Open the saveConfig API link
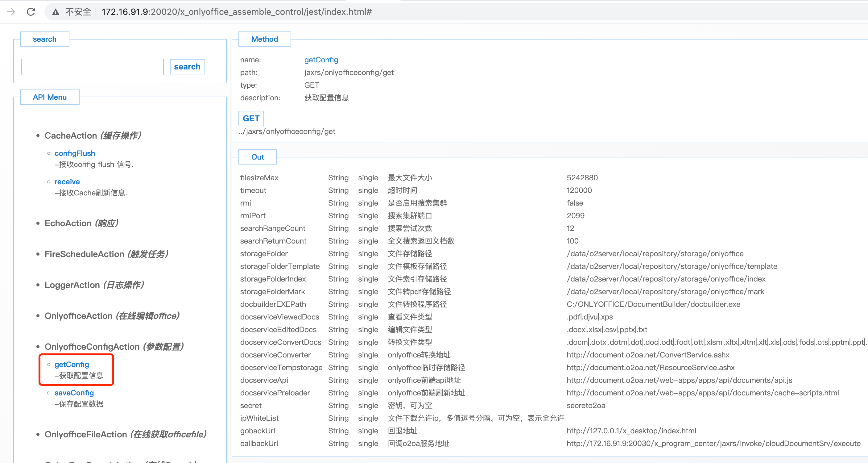This screenshot has height=463, width=868. tap(74, 393)
